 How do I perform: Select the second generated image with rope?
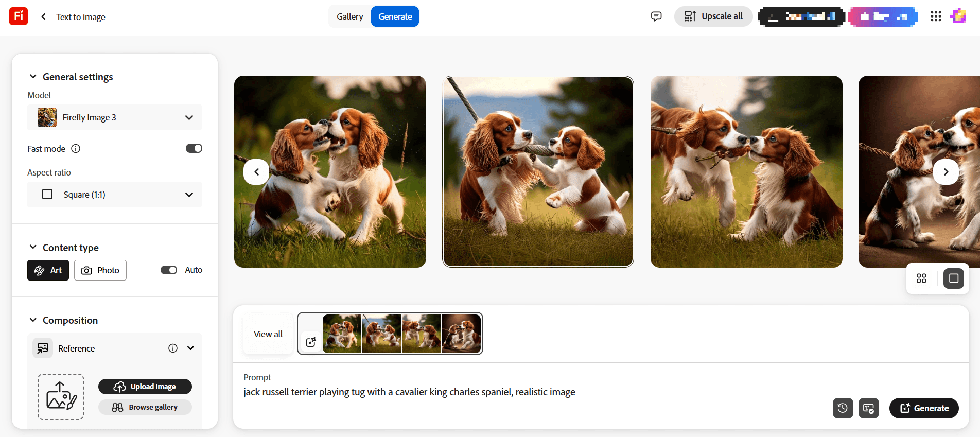pos(538,171)
